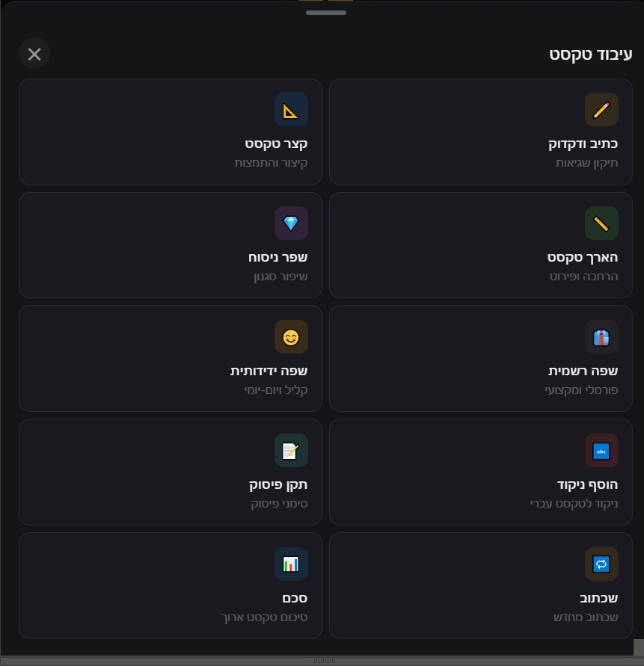This screenshot has width=644, height=666.
Task: Click the repeat arrows rewrite icon
Action: pyautogui.click(x=601, y=564)
